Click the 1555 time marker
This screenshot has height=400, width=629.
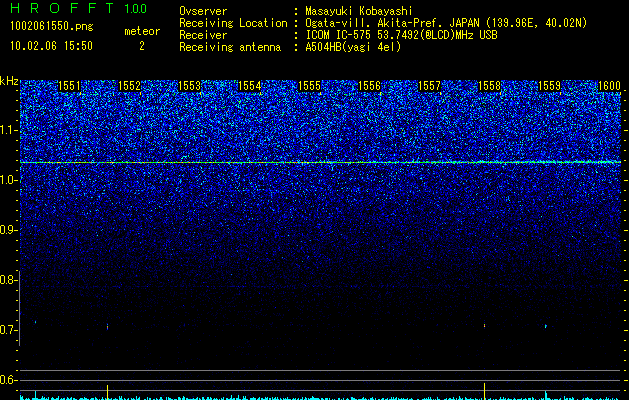[310, 86]
